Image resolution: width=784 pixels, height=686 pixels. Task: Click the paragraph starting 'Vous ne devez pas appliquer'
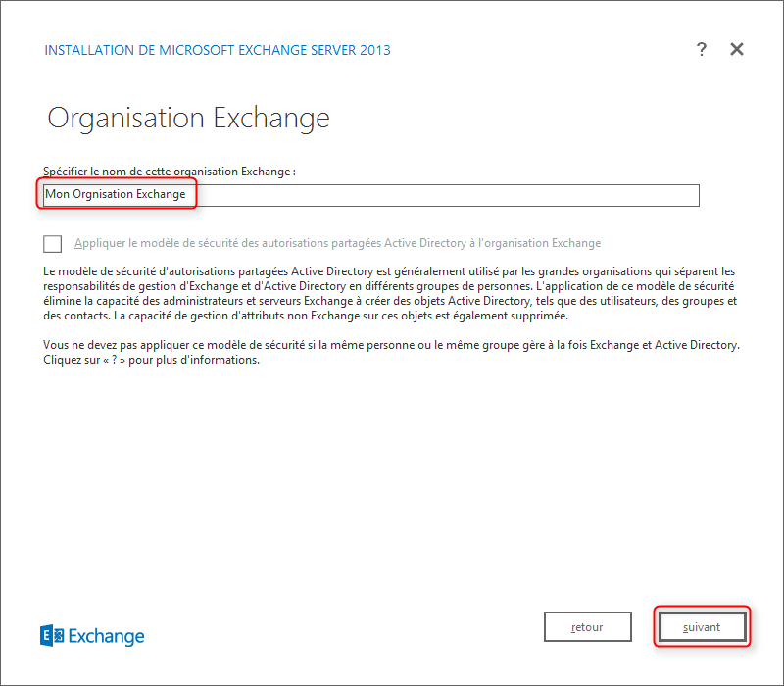point(391,352)
